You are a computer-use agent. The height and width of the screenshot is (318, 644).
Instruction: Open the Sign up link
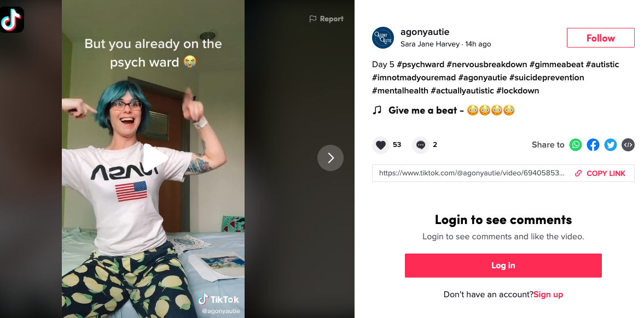coord(548,294)
